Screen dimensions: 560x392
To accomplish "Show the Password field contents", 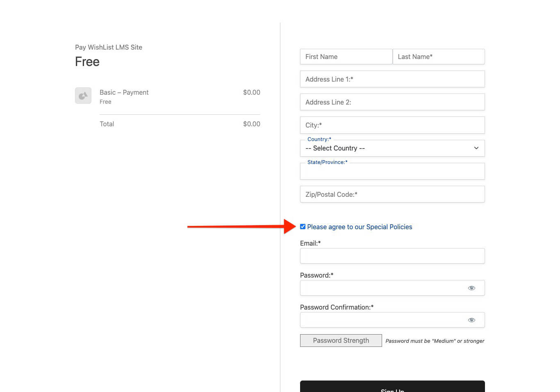I will tap(471, 288).
